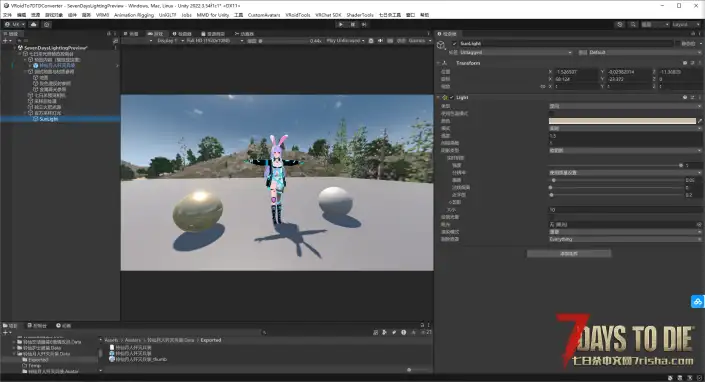Viewport: 705px width, 382px height.
Task: Open the Light component presets icon
Action: (x=692, y=98)
